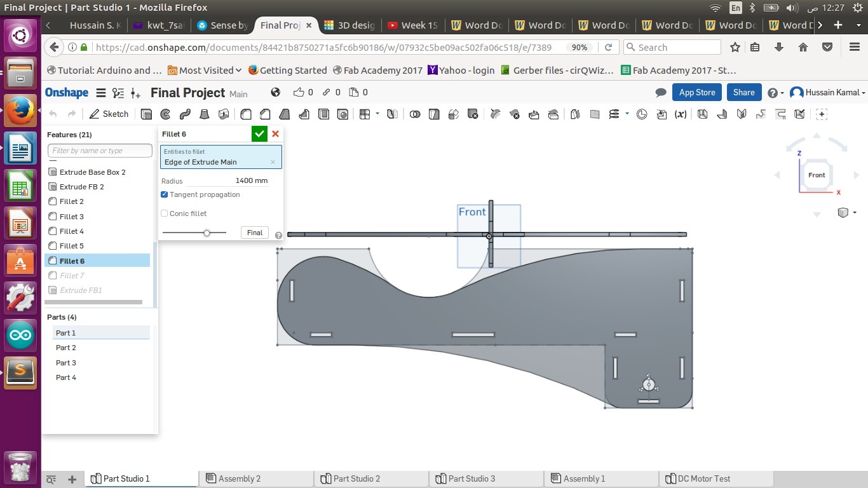The height and width of the screenshot is (488, 868).
Task: Select the Revolve tool
Action: [x=165, y=114]
